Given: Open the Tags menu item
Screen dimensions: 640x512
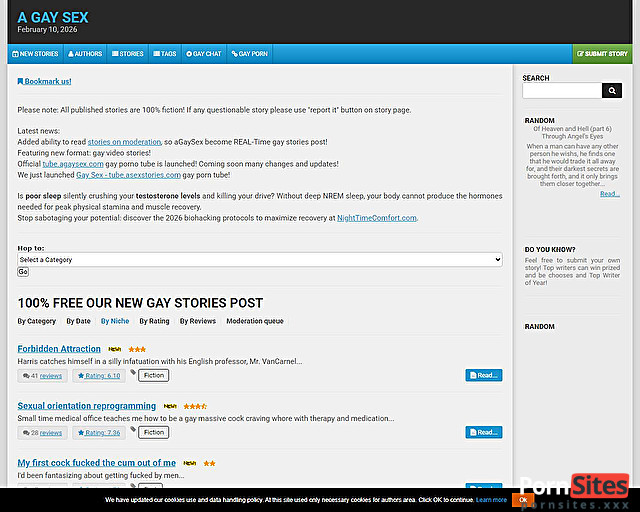Looking at the screenshot, I should click(165, 54).
